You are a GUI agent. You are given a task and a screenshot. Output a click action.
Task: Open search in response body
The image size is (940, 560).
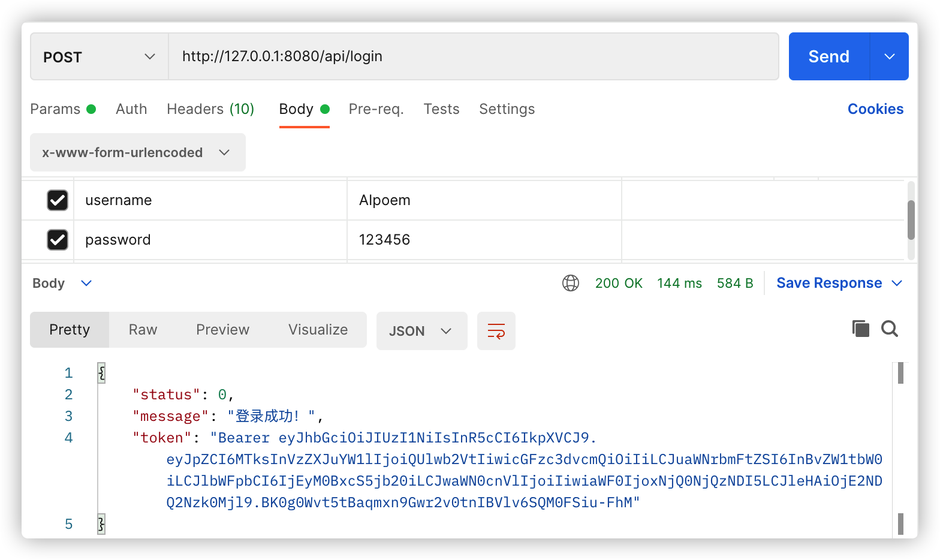pos(890,329)
